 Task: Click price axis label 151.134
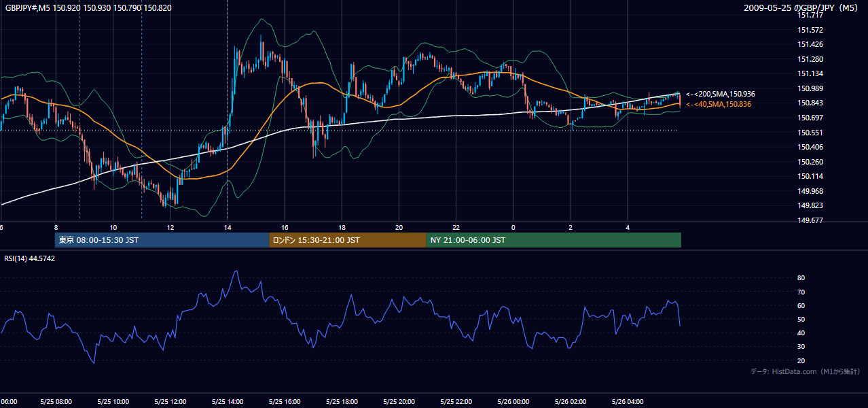[x=811, y=73]
